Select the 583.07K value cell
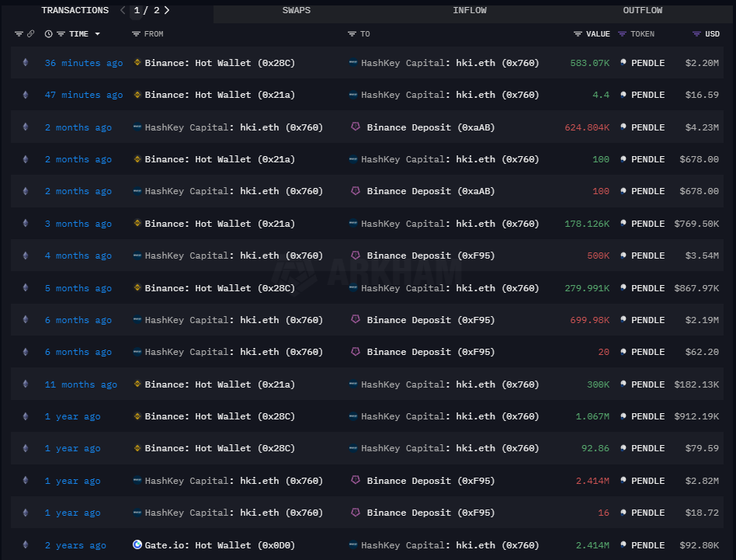This screenshot has width=736, height=560. (589, 63)
